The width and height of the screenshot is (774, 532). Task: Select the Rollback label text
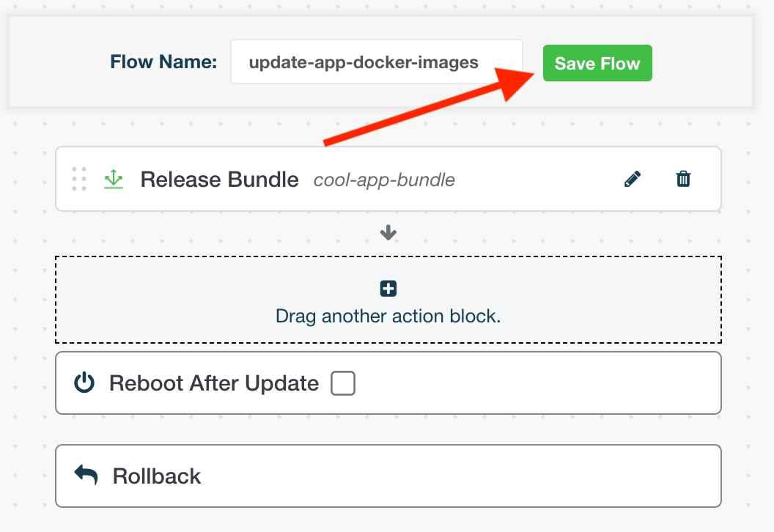coord(157,476)
